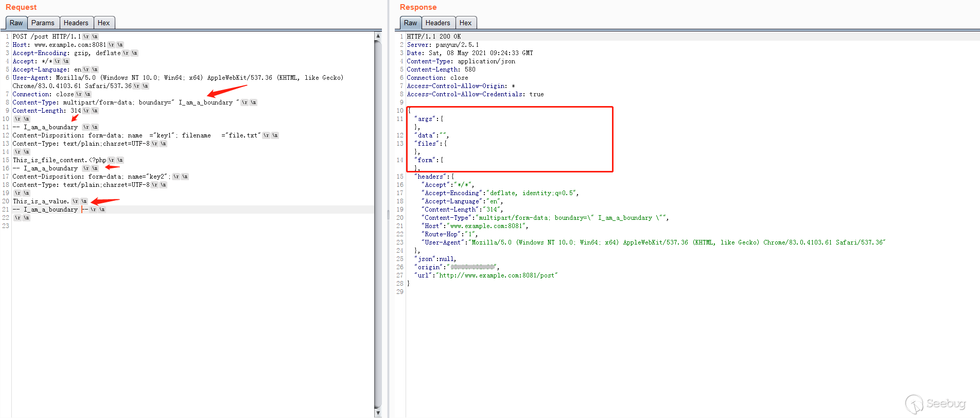
Task: Click the divider between request and response
Action: pos(389,214)
